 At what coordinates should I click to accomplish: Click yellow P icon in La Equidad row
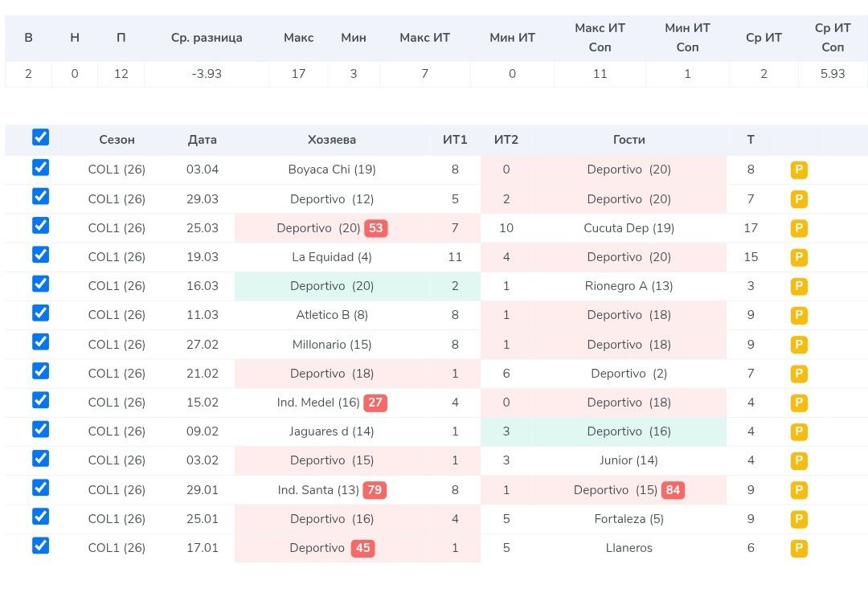pyautogui.click(x=799, y=258)
